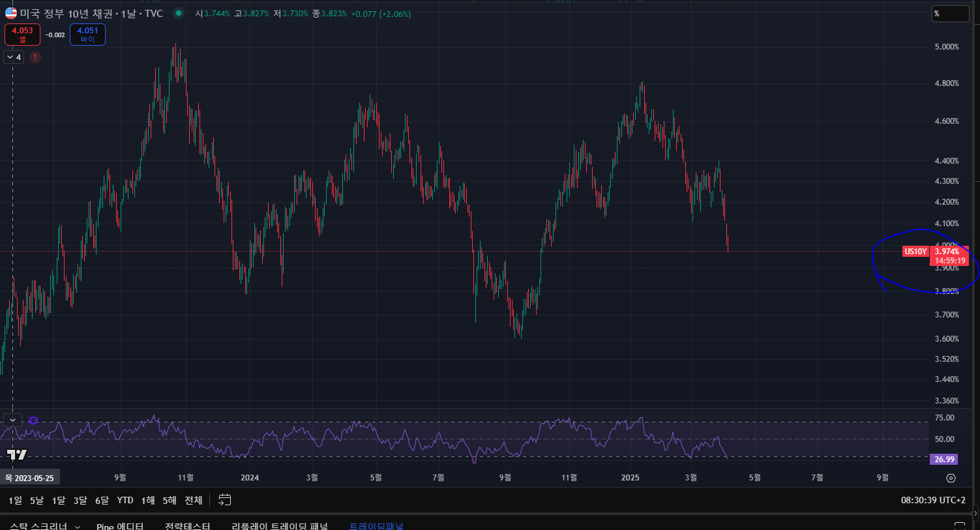Open the Pine 에디터 tab
980x530 pixels.
point(120,525)
